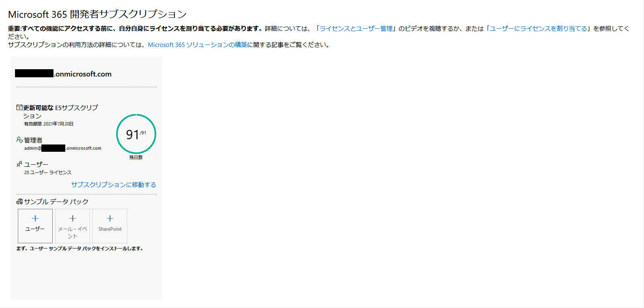
Task: Follow the Microsoft 365 ソリューションの構築 link
Action: [197, 45]
